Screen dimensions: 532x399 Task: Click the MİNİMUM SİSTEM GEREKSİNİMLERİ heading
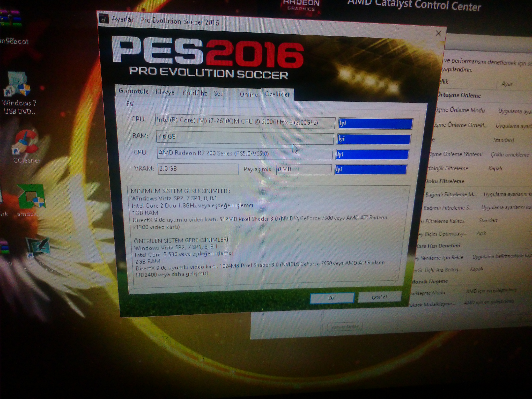(180, 191)
